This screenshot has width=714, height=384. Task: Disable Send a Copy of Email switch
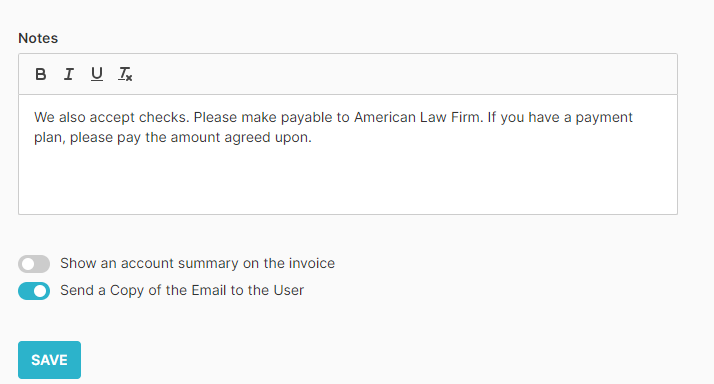coord(34,291)
